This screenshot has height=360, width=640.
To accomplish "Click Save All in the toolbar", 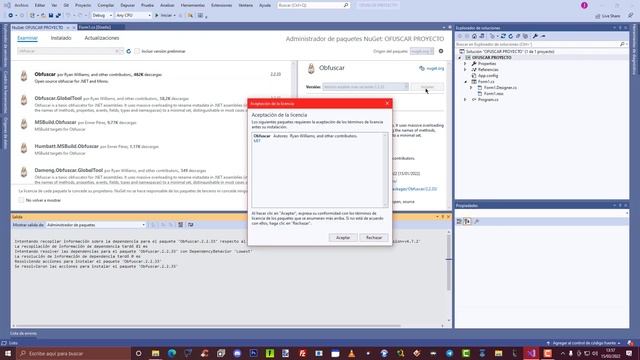I will [58, 16].
